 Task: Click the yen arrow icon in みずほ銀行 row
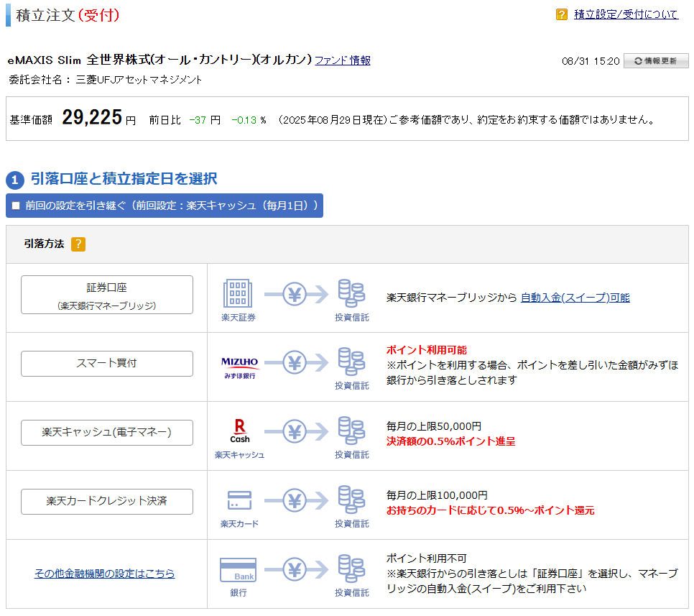[297, 363]
